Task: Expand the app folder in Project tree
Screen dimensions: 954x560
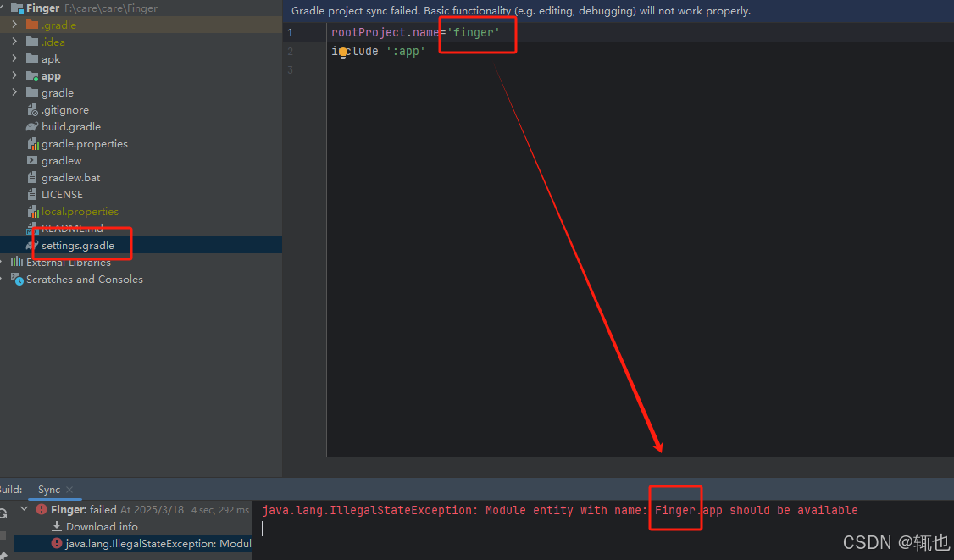Action: coord(14,75)
